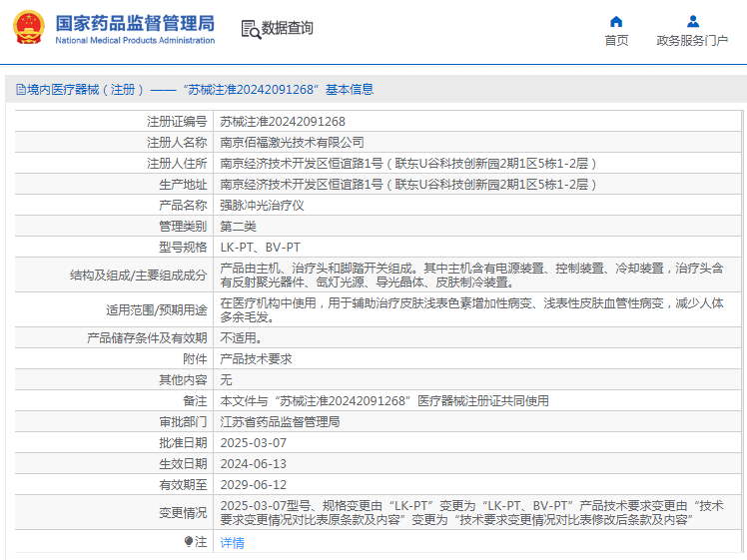747x560 pixels.
Task: Click the 批准日期 value 2025-03-07
Action: 254,443
